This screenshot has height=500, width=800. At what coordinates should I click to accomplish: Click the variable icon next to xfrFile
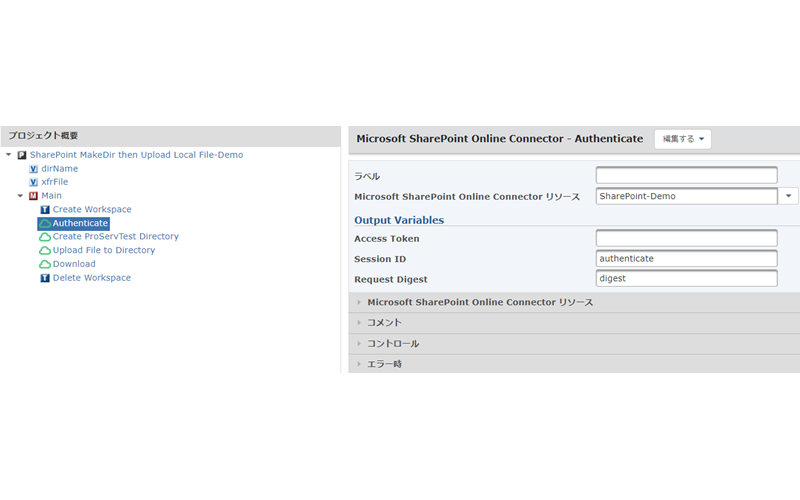pyautogui.click(x=34, y=182)
